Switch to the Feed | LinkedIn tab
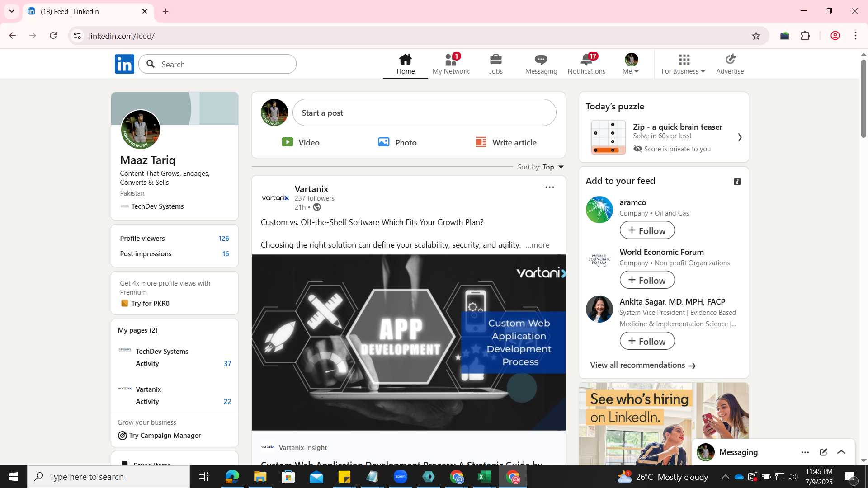The image size is (868, 488). coord(88,12)
